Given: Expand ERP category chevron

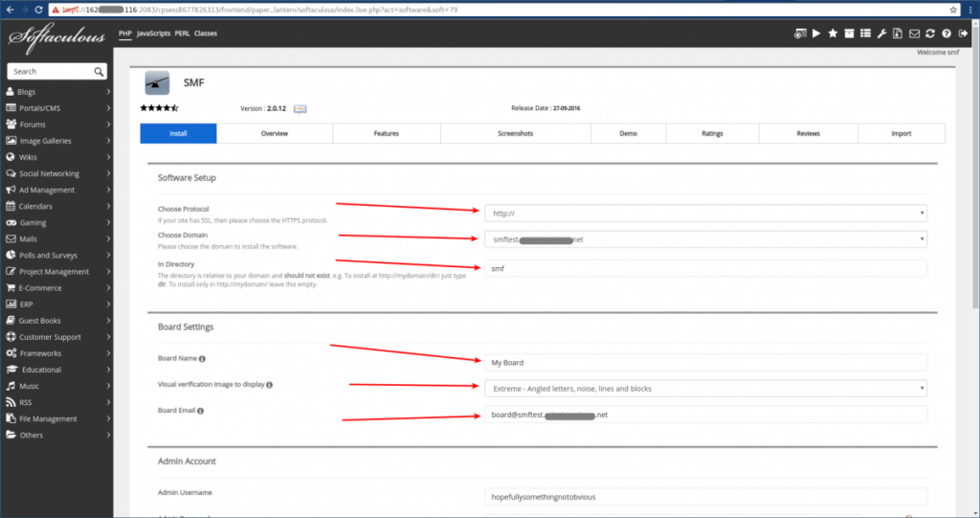Looking at the screenshot, I should pyautogui.click(x=108, y=304).
